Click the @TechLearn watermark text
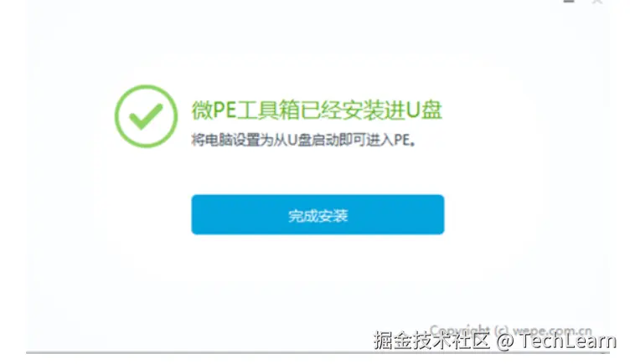This screenshot has width=630, height=364. (556, 341)
